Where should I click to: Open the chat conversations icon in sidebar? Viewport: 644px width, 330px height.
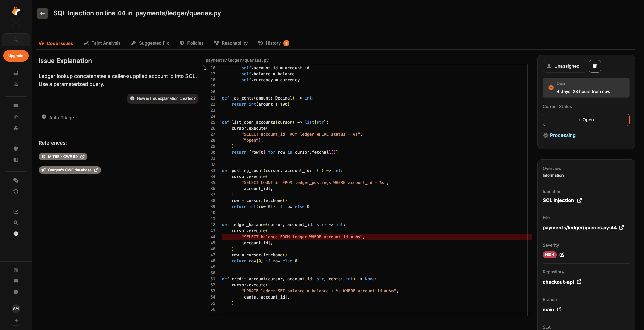click(x=16, y=180)
